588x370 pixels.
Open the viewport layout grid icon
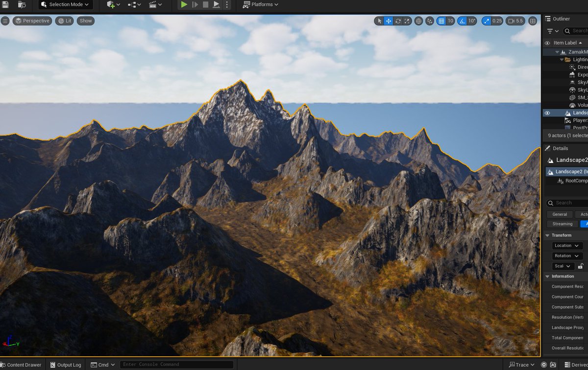pos(533,21)
